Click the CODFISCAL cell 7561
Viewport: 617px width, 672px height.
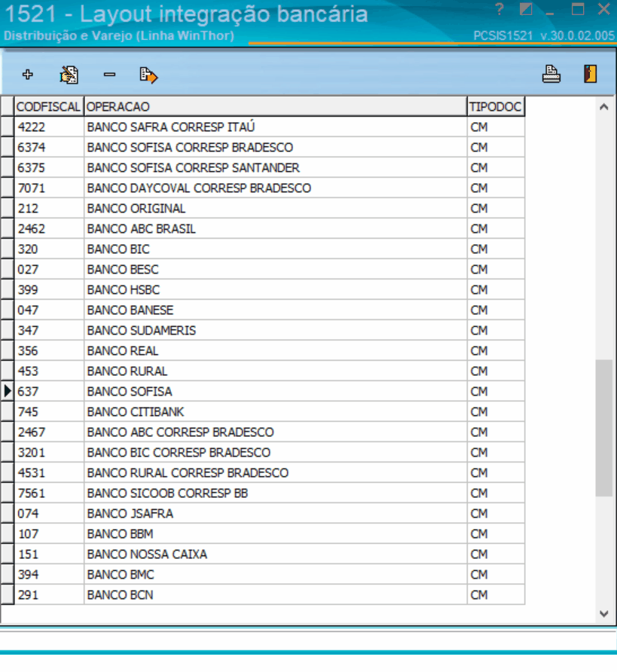(49, 493)
